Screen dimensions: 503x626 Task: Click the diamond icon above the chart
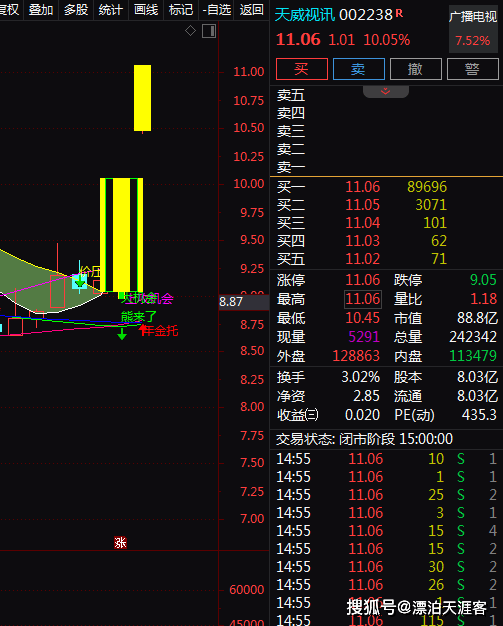[190, 30]
